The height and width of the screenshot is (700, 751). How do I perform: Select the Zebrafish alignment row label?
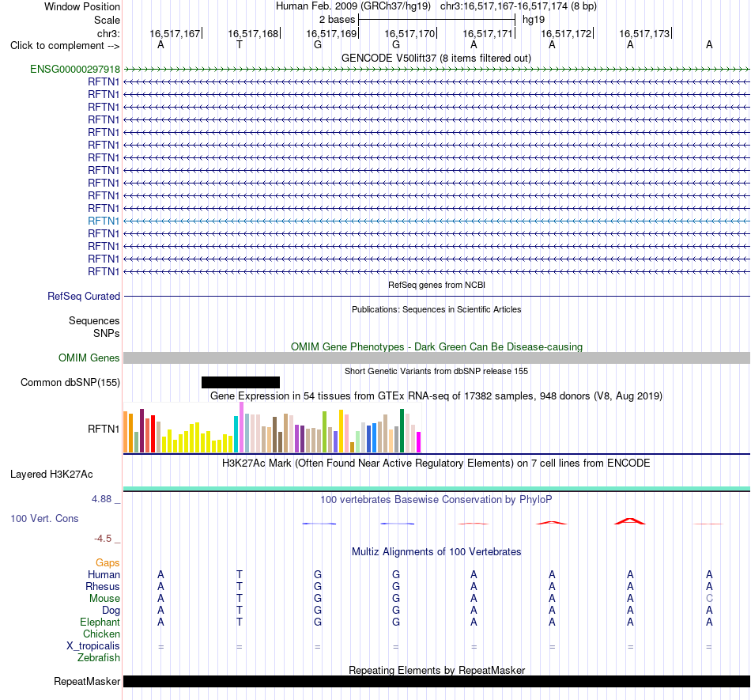tap(99, 658)
